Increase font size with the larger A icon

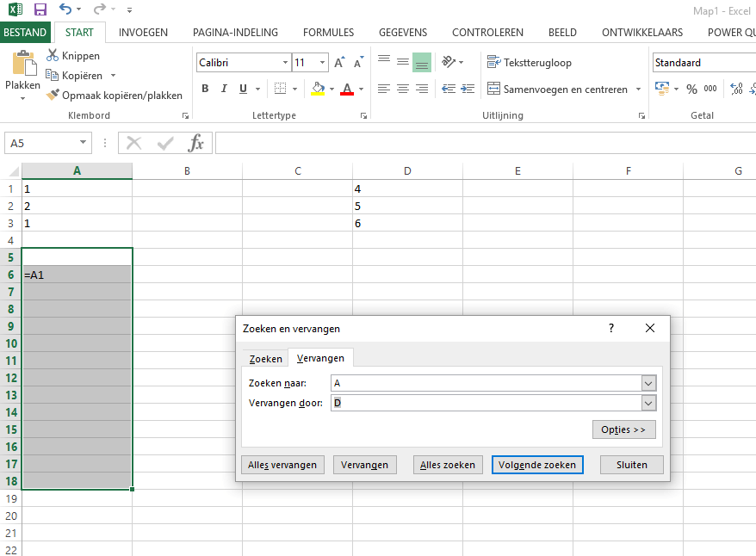tap(339, 63)
